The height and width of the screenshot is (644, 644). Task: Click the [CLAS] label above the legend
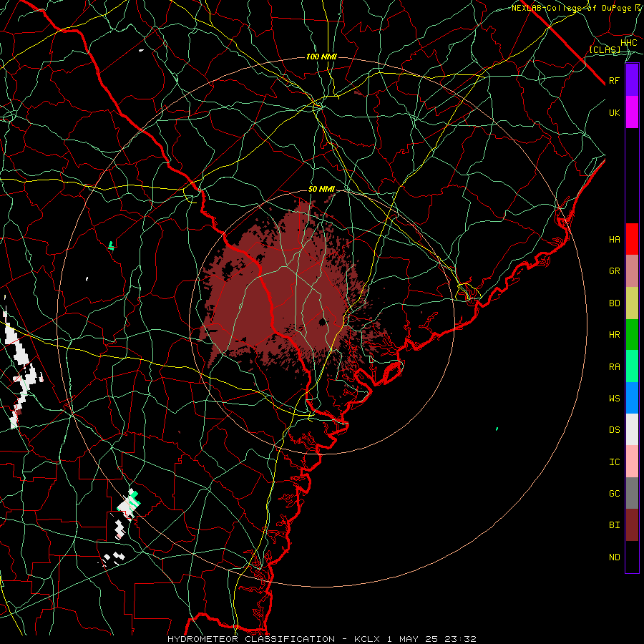pos(605,49)
